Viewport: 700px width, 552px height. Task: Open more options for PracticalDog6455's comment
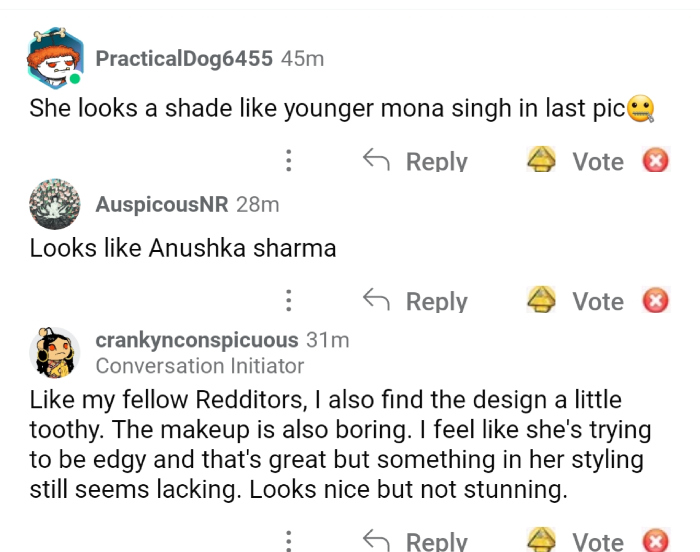[289, 160]
